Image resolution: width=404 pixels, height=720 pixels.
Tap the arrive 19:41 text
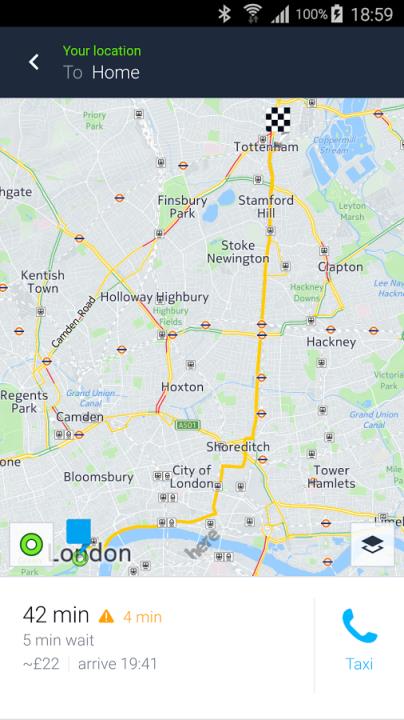point(118,664)
